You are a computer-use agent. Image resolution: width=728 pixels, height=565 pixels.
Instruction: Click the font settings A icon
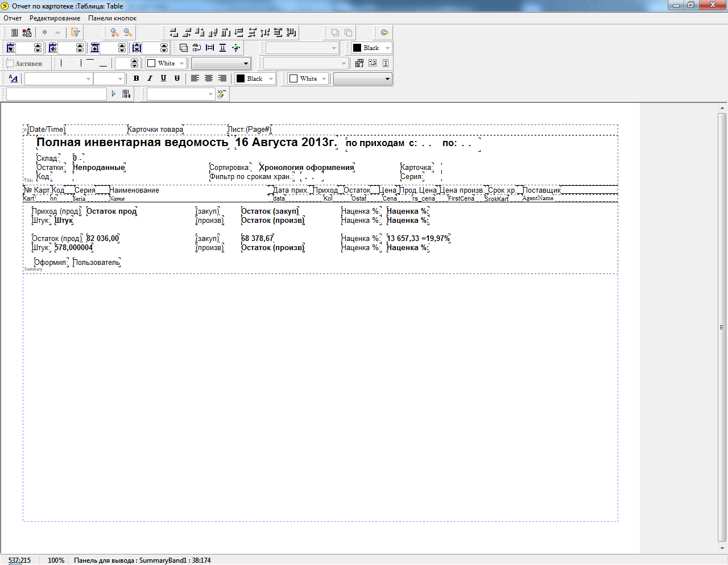click(13, 78)
